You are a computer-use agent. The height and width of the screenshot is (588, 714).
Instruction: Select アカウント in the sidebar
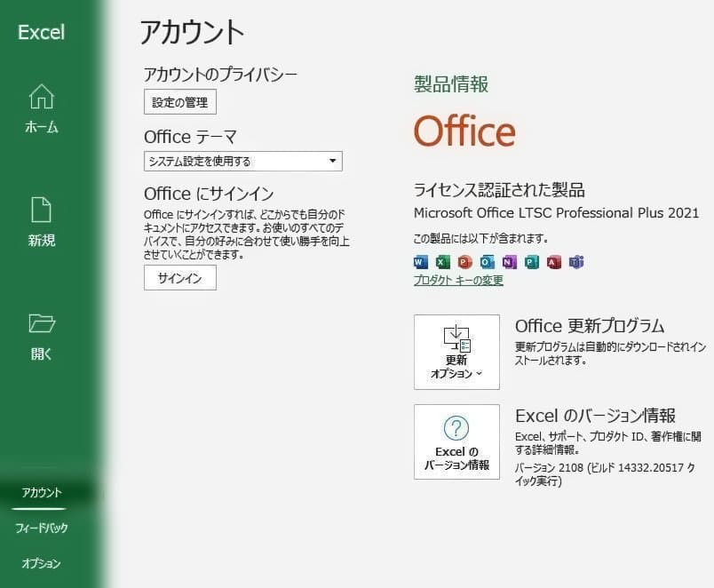coord(40,491)
